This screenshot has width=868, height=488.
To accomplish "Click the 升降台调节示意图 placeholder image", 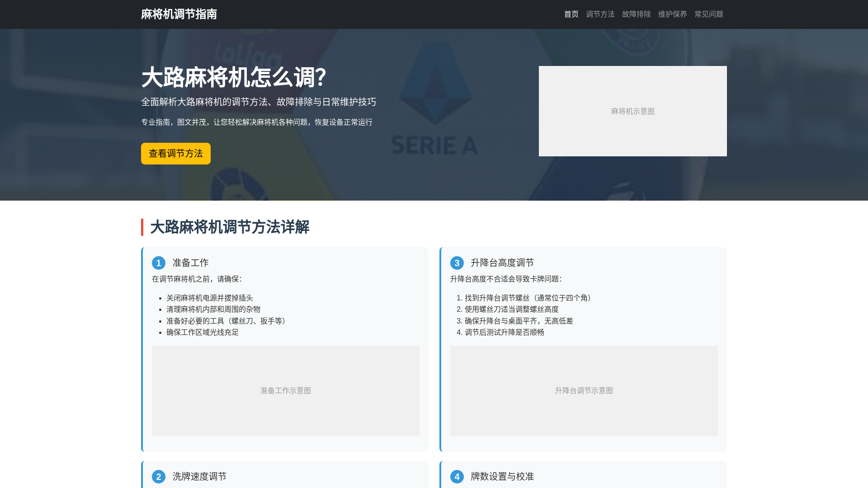I will (x=584, y=391).
